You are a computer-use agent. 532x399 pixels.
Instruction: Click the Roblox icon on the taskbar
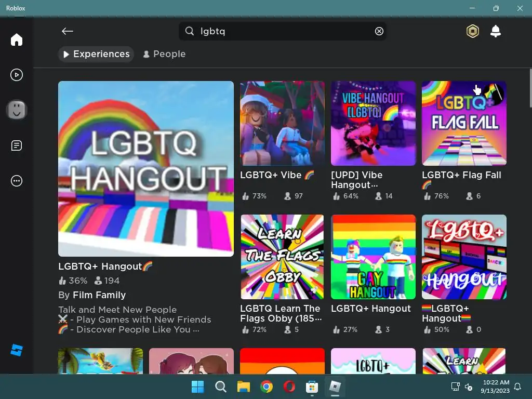tap(335, 387)
